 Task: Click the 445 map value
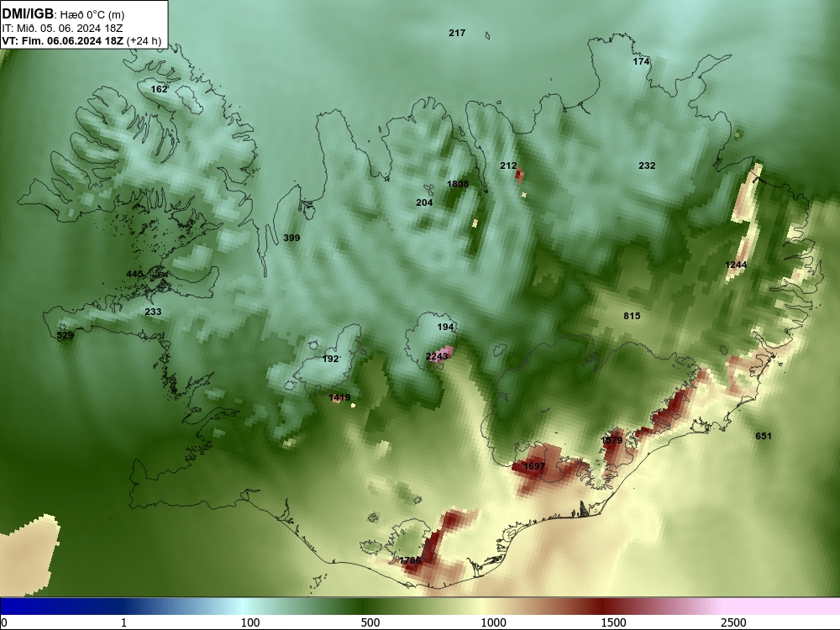click(x=134, y=275)
